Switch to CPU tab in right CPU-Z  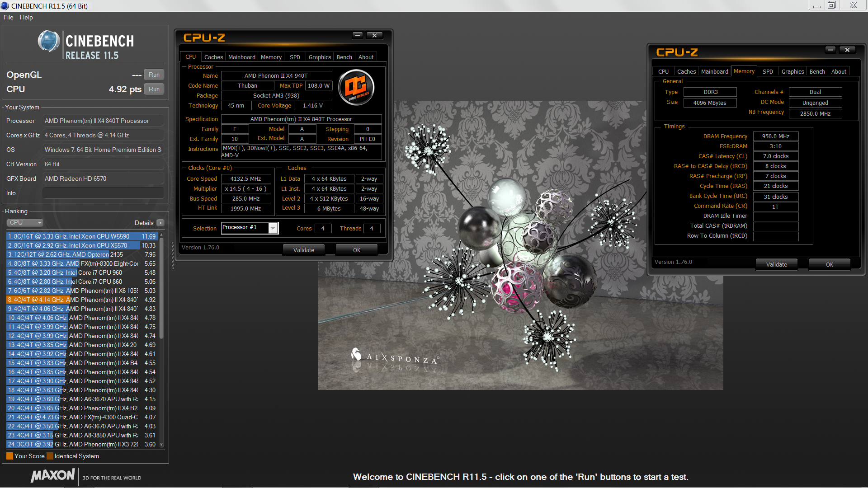tap(663, 72)
